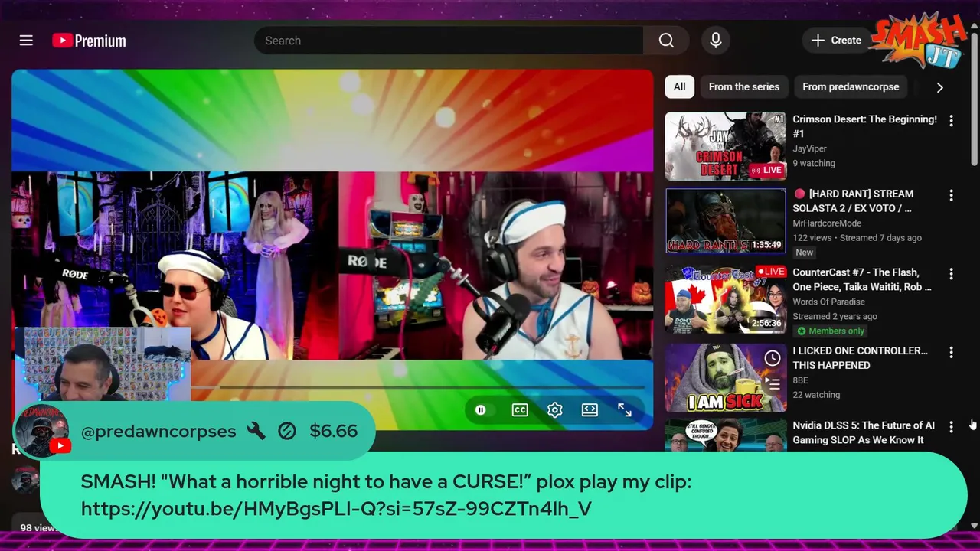980x551 pixels.
Task: Open I AM SICK video thumbnail
Action: pos(725,378)
